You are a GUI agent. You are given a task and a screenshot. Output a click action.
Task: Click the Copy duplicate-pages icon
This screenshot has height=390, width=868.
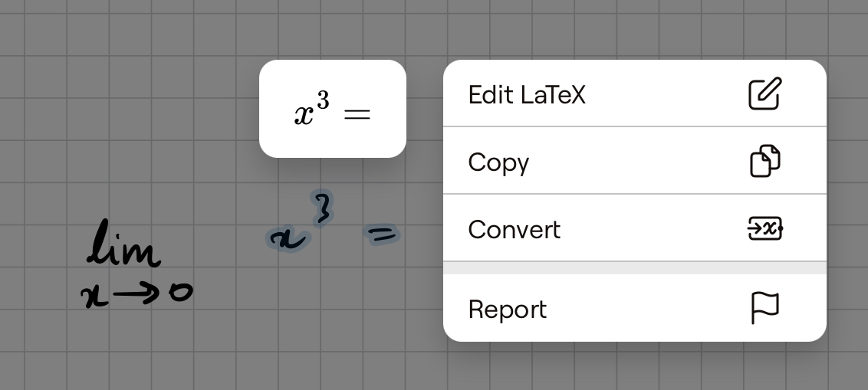click(x=765, y=161)
